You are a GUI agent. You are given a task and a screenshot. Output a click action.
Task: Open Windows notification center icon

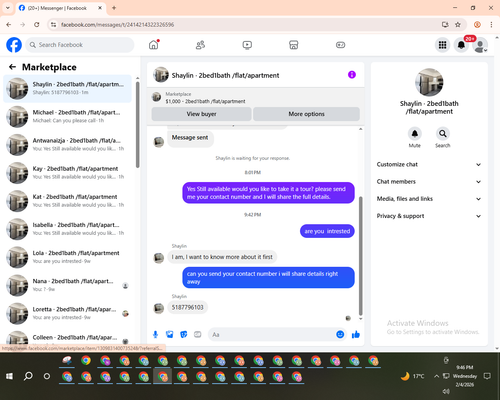pos(487,376)
